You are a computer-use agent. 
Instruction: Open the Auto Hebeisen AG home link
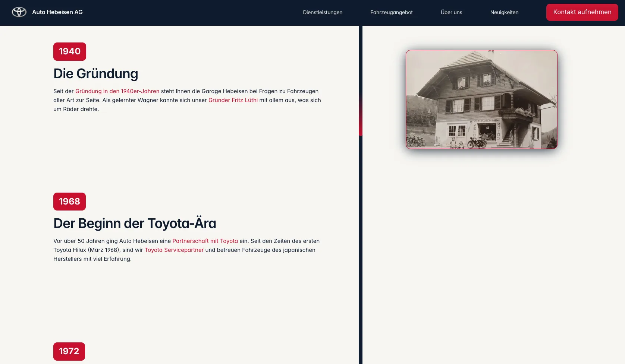pos(57,12)
